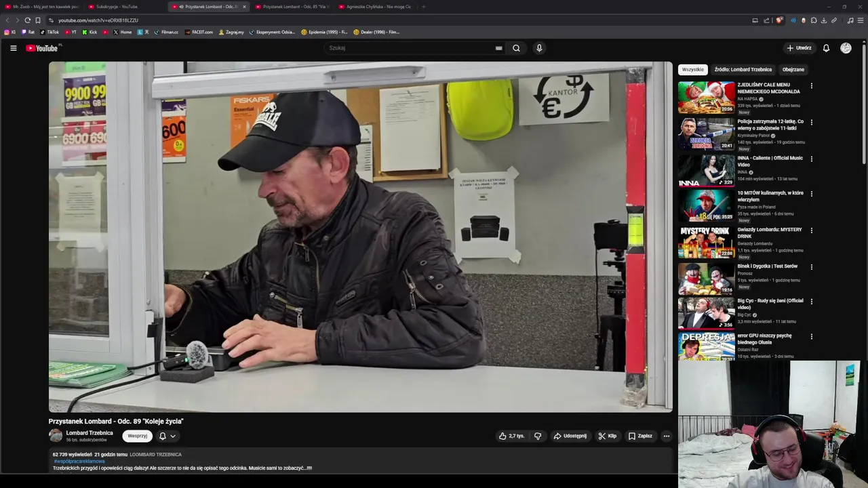Open the browser main menu icon

click(861, 20)
